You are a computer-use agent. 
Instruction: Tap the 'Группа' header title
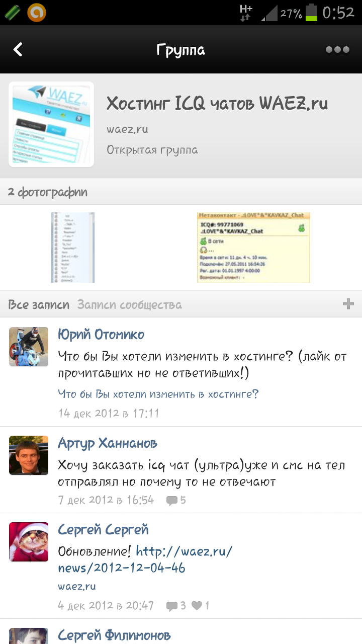click(x=180, y=50)
